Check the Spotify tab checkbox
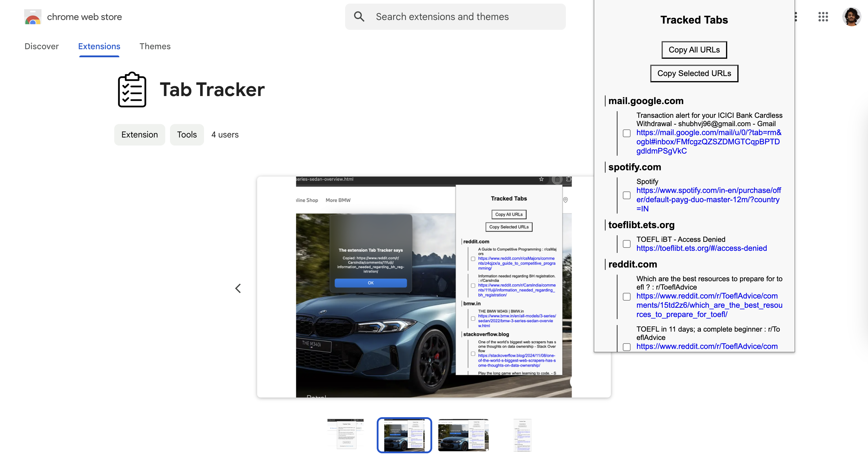 pyautogui.click(x=626, y=195)
